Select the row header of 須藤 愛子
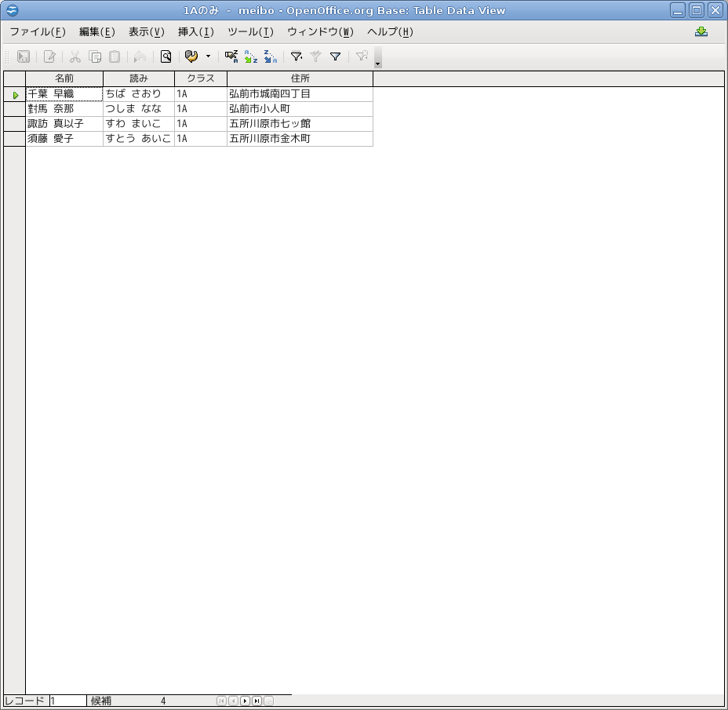The image size is (728, 710). click(14, 138)
